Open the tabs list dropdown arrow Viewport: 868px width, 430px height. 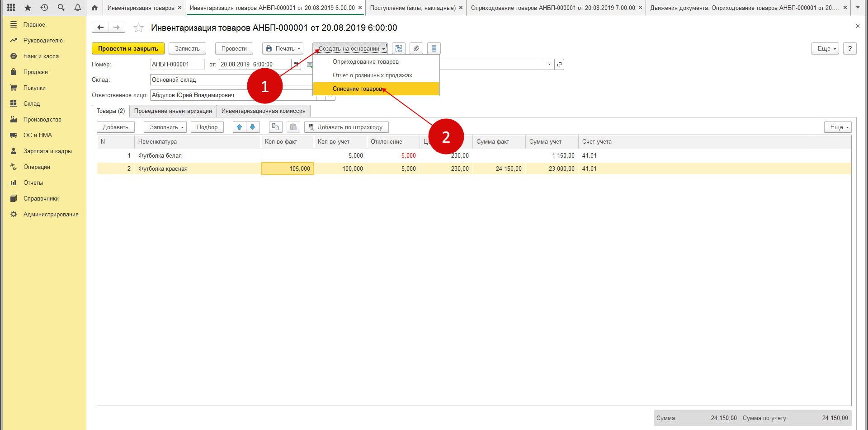coord(858,8)
